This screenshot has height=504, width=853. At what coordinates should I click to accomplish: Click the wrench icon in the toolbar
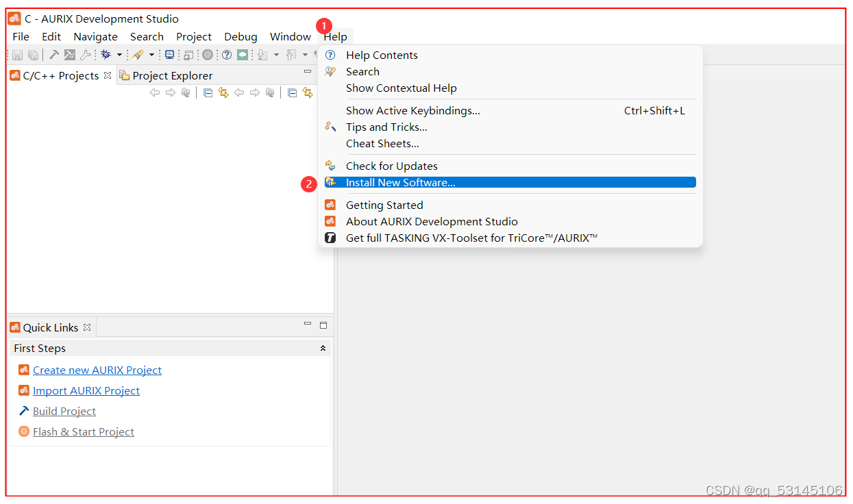click(x=85, y=55)
